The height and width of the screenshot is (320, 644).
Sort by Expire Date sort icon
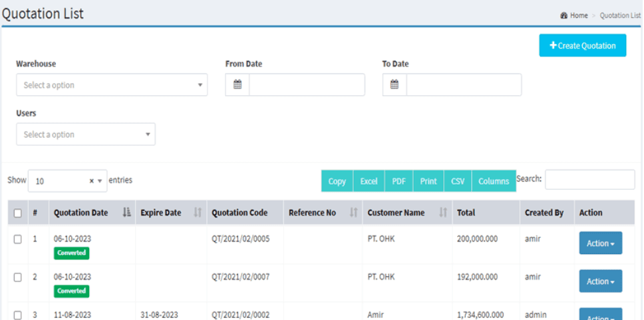198,212
